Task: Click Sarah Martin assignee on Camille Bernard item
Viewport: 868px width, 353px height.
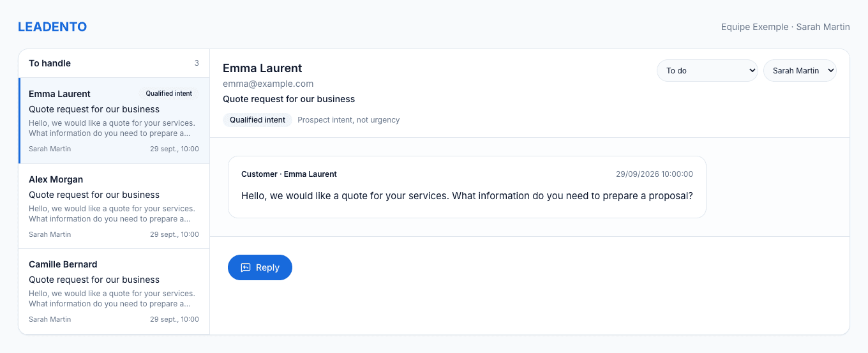Action: click(50, 319)
